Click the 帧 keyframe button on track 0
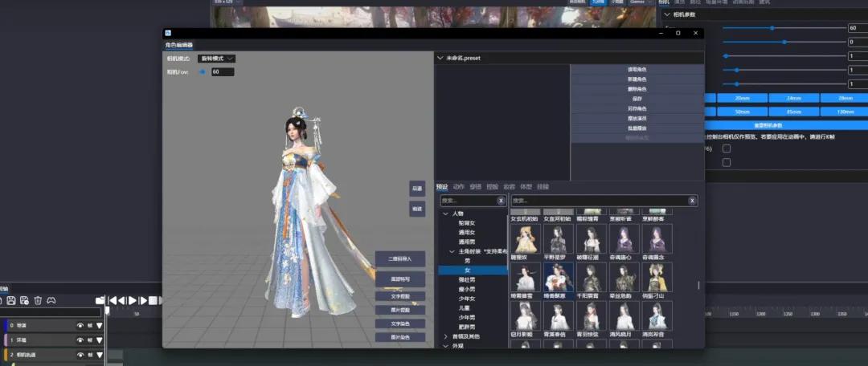The image size is (868, 366). (90, 326)
